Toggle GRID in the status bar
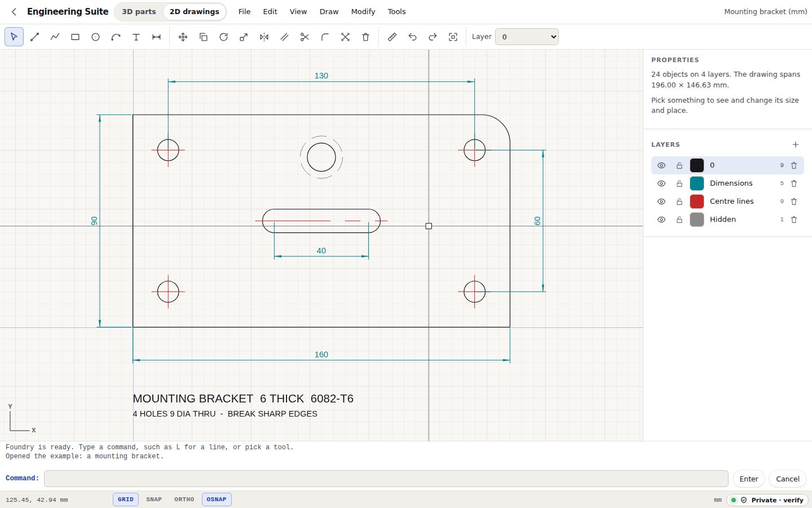 click(x=126, y=500)
